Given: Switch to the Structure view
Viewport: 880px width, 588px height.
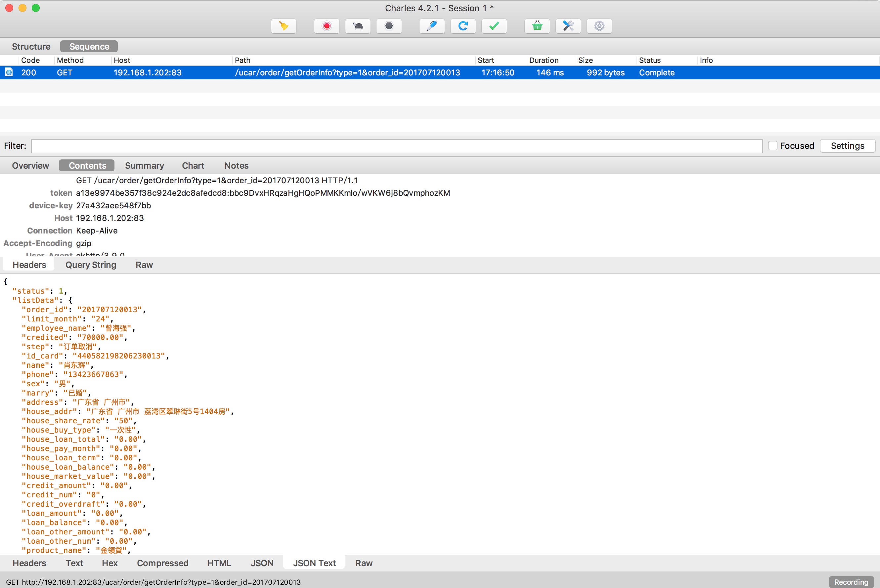Looking at the screenshot, I should pos(31,47).
